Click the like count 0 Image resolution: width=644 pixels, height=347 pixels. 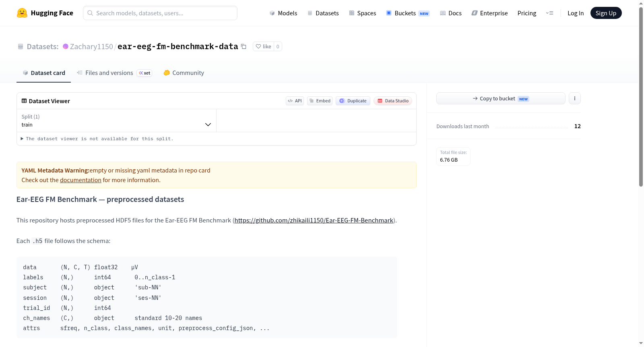coord(278,46)
